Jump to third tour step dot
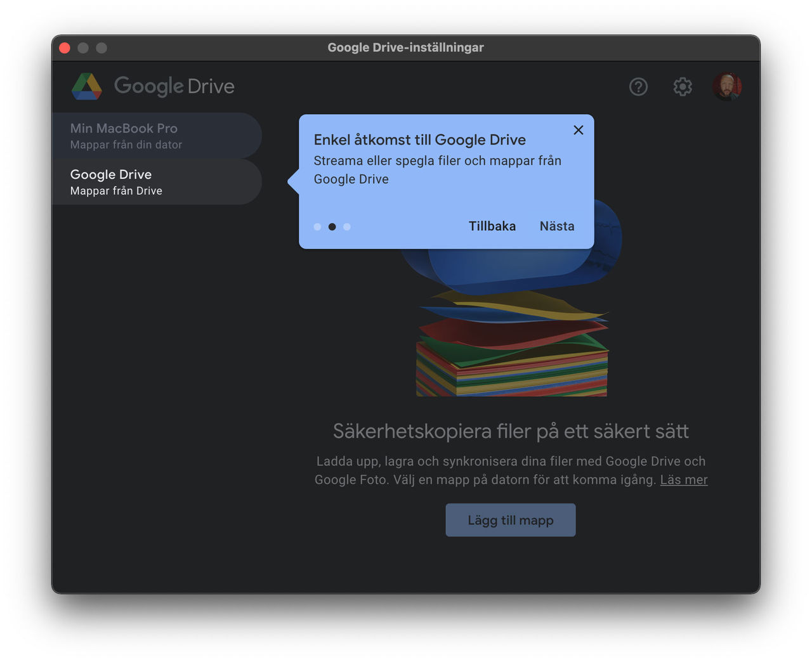 (347, 227)
